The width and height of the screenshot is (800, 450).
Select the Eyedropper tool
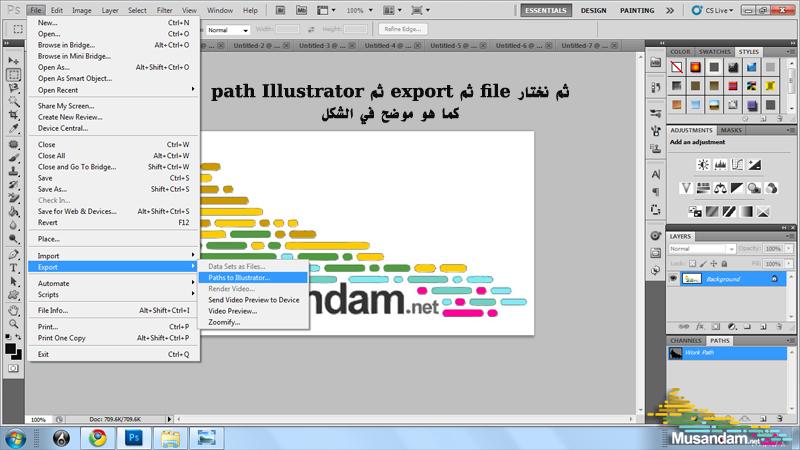tap(13, 128)
